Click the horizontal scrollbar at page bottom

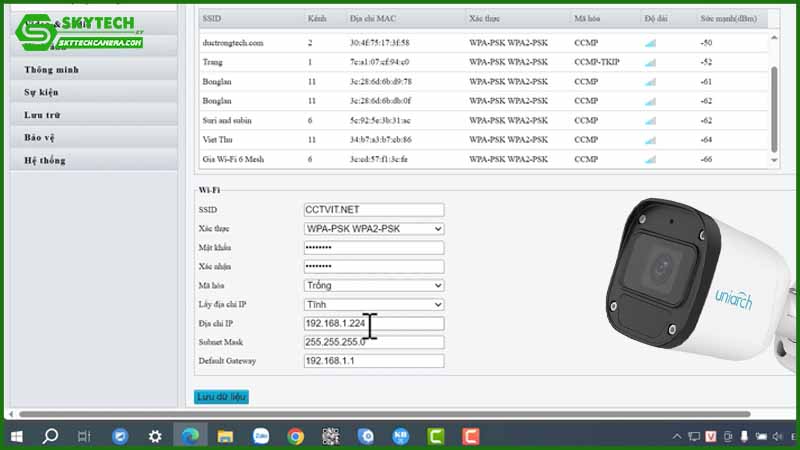tap(380, 414)
